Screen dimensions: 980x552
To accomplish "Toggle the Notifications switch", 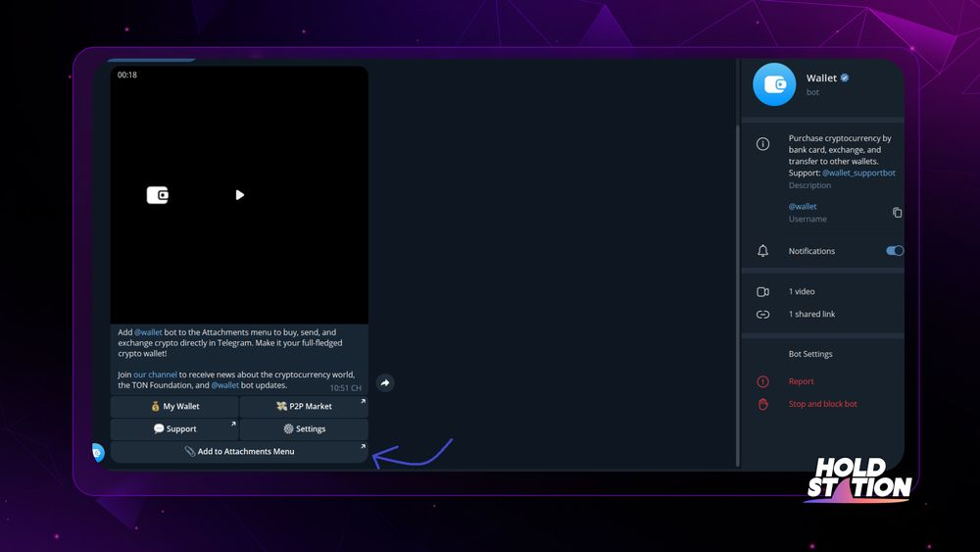I will tap(895, 251).
